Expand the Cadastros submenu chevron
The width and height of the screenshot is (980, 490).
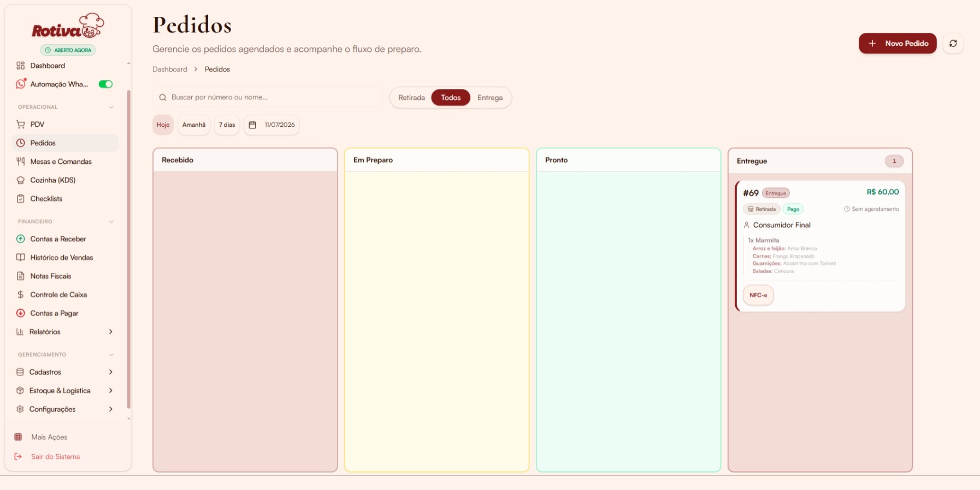coord(110,373)
